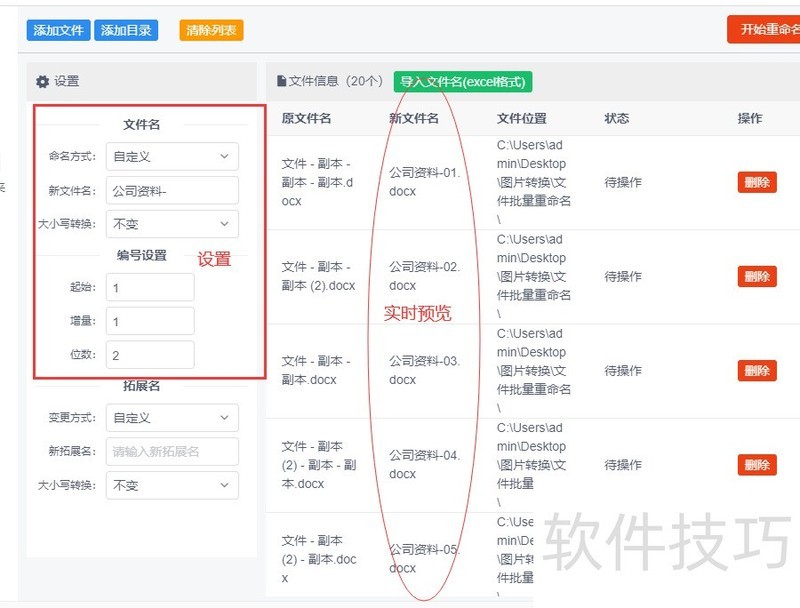The height and width of the screenshot is (608, 800).
Task: Click the 状态 column header
Action: 617,118
